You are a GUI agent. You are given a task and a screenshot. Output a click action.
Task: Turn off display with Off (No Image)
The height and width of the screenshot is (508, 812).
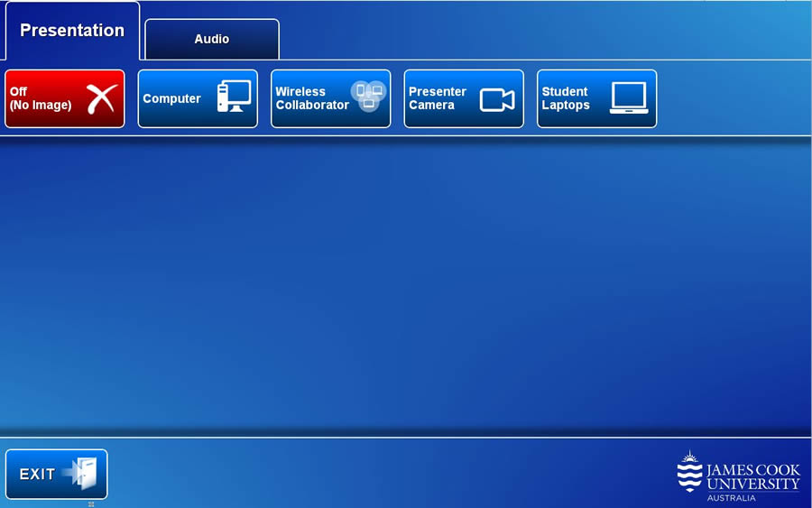tap(65, 98)
